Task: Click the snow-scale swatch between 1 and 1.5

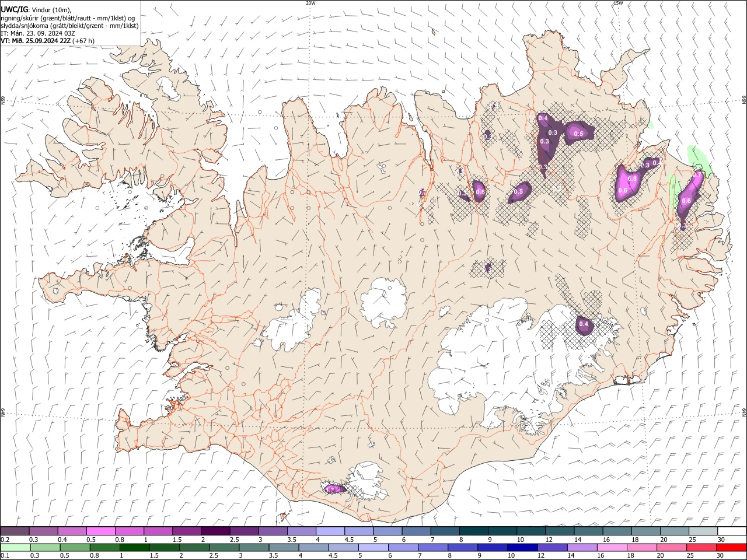Action: (x=158, y=531)
